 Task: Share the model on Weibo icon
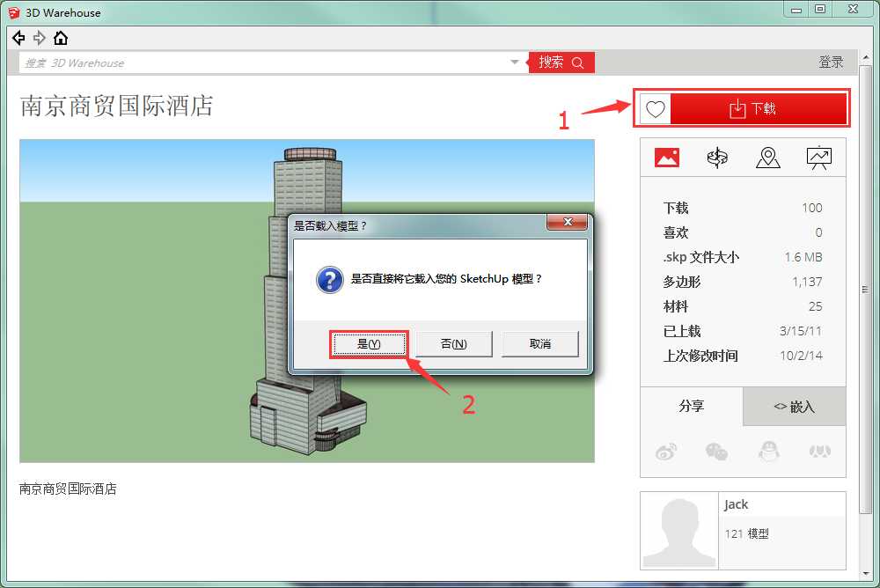tap(666, 451)
